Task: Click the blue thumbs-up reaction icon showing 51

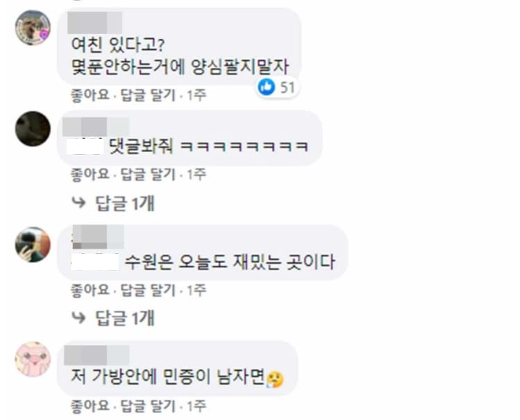Action: tap(267, 87)
